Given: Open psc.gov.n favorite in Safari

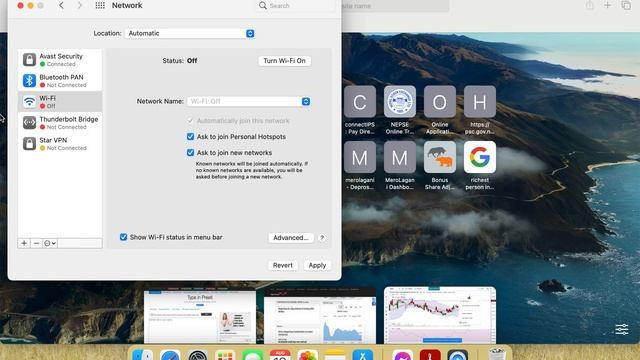Looking at the screenshot, I should point(480,110).
